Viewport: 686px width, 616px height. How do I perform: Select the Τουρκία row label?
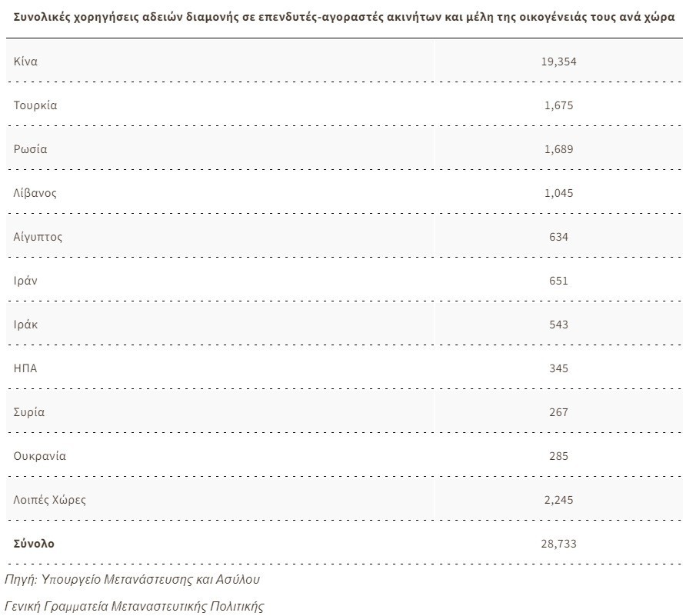click(35, 105)
